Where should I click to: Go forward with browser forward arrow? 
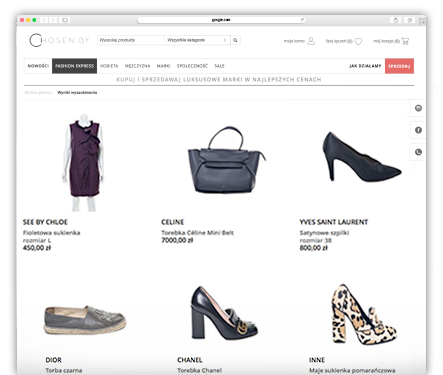click(x=53, y=20)
